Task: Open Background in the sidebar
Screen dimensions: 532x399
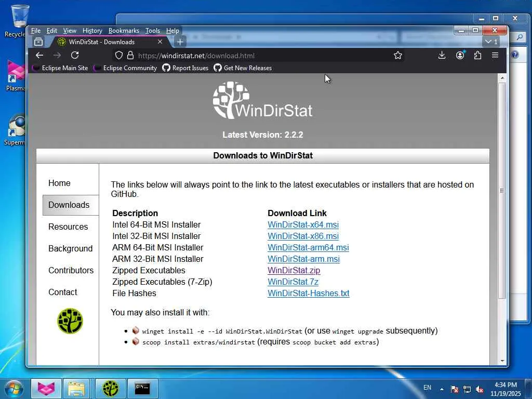Action: (x=70, y=249)
